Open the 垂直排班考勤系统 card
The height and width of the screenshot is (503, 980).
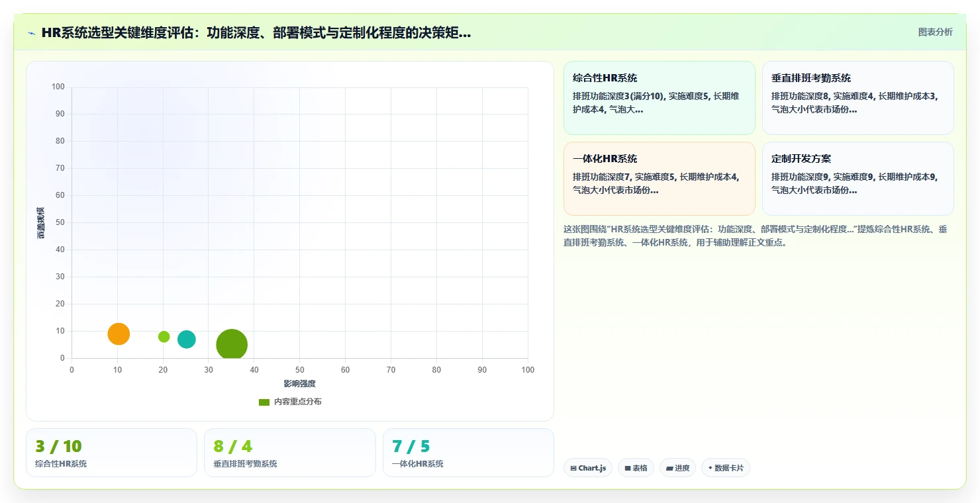pyautogui.click(x=857, y=98)
